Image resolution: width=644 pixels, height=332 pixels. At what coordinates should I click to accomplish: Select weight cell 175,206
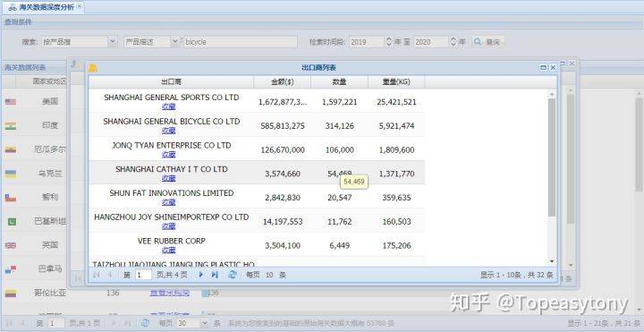(396, 246)
